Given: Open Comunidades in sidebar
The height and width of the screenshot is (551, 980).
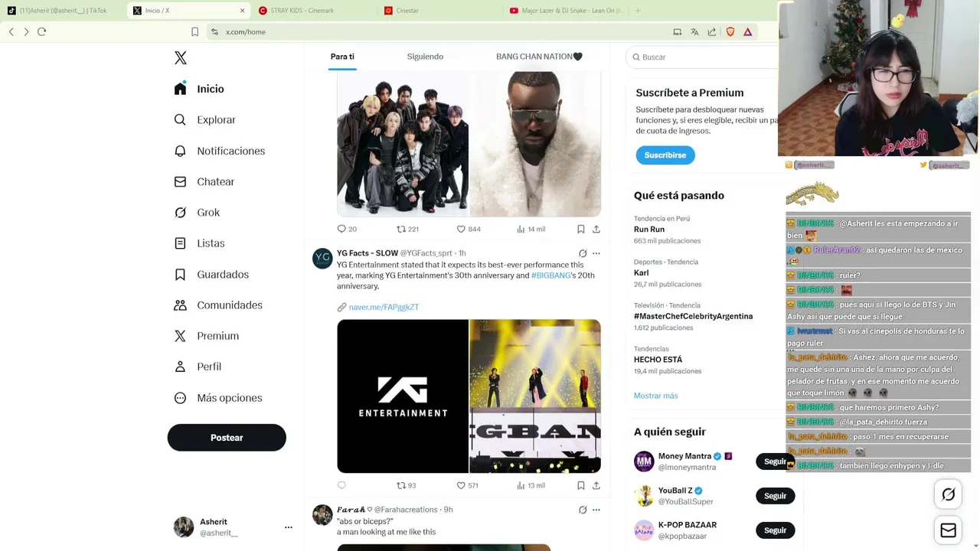Looking at the screenshot, I should click(x=218, y=305).
